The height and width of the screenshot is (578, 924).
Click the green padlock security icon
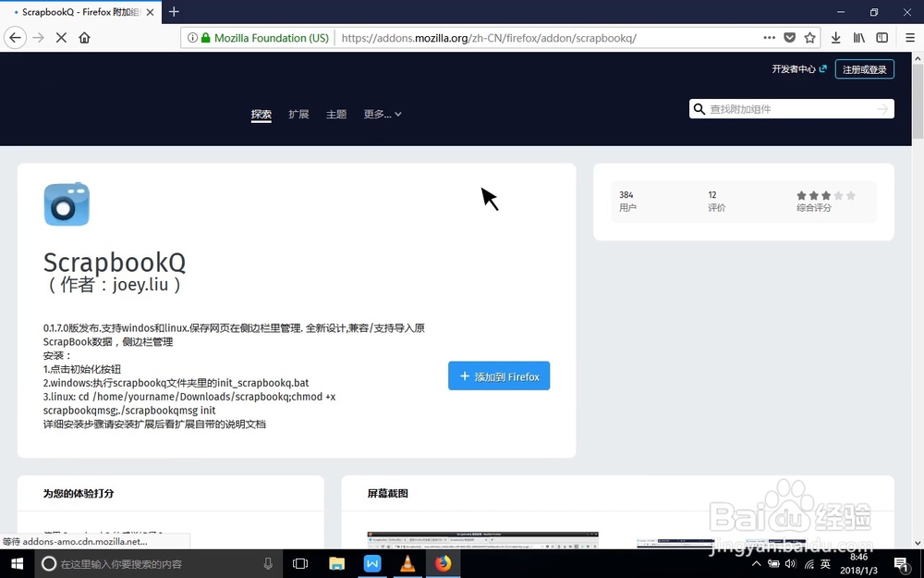(x=205, y=38)
